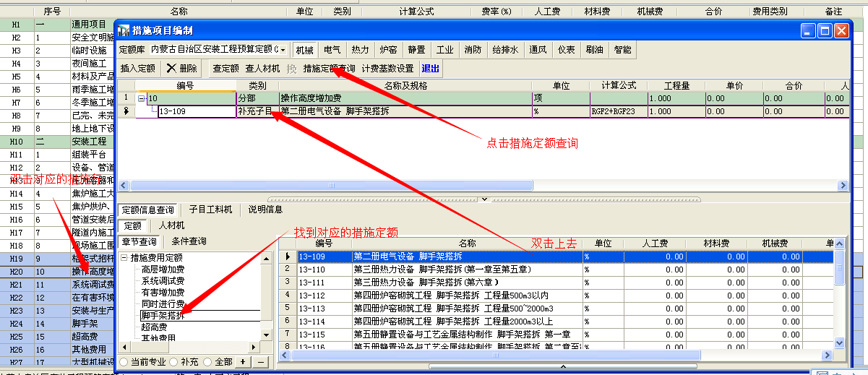Image resolution: width=868 pixels, height=375 pixels.
Task: Click the 措施项目编制 window title icon
Action: click(x=124, y=30)
